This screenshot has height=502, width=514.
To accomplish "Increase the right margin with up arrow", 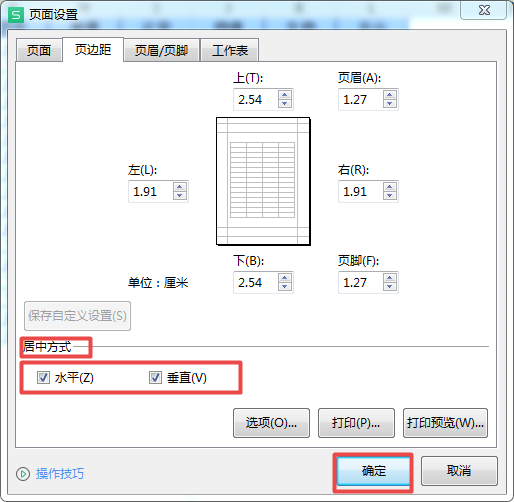I will pyautogui.click(x=389, y=187).
